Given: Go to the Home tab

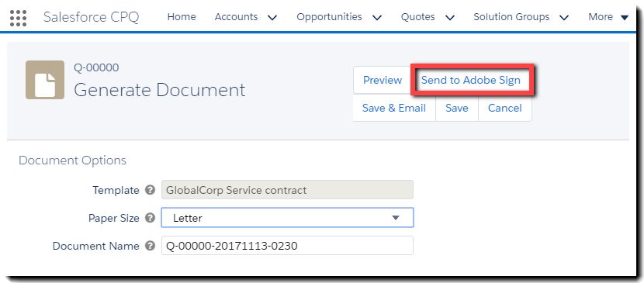Looking at the screenshot, I should (x=182, y=17).
